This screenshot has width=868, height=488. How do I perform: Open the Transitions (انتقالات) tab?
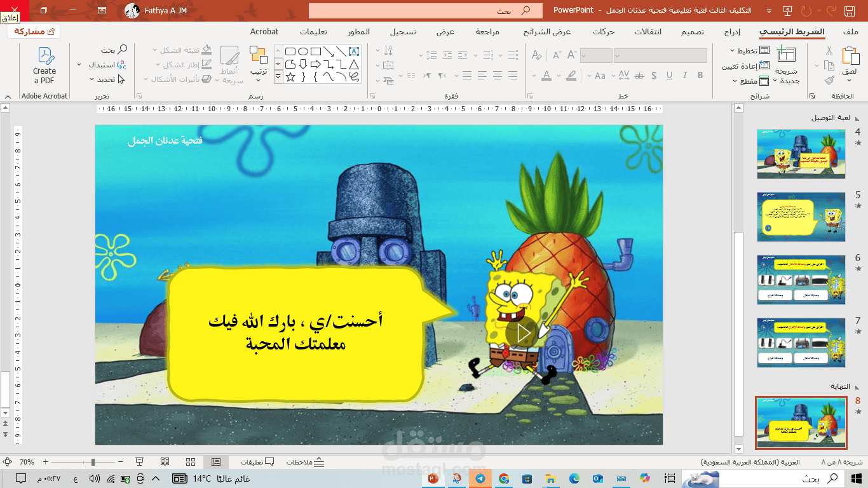[x=648, y=32]
